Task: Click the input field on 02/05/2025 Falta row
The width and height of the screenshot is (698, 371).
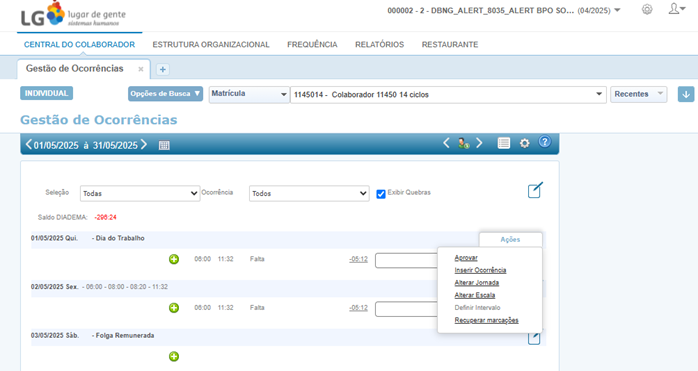Action: [406, 309]
